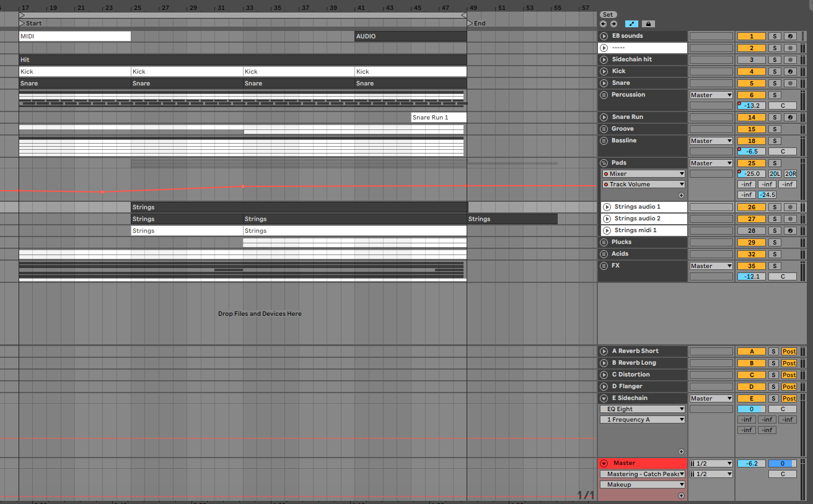The image size is (813, 504).
Task: Arm the Snare track for recording
Action: click(789, 83)
